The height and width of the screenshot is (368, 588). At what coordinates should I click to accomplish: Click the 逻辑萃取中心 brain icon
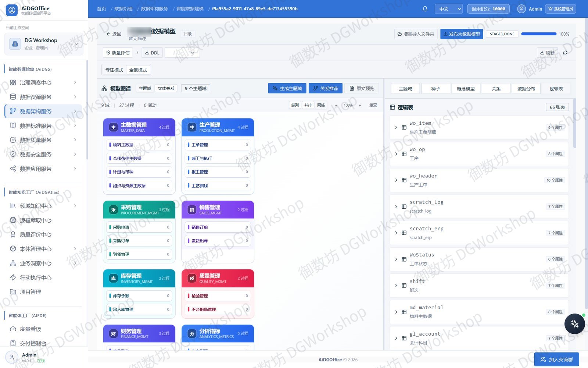click(x=13, y=220)
